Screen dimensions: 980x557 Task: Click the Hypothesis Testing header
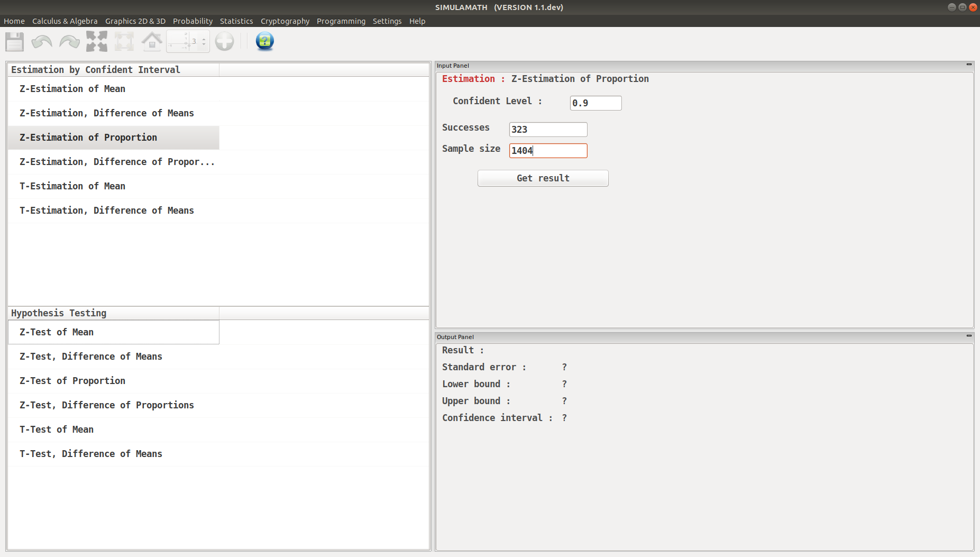point(113,313)
